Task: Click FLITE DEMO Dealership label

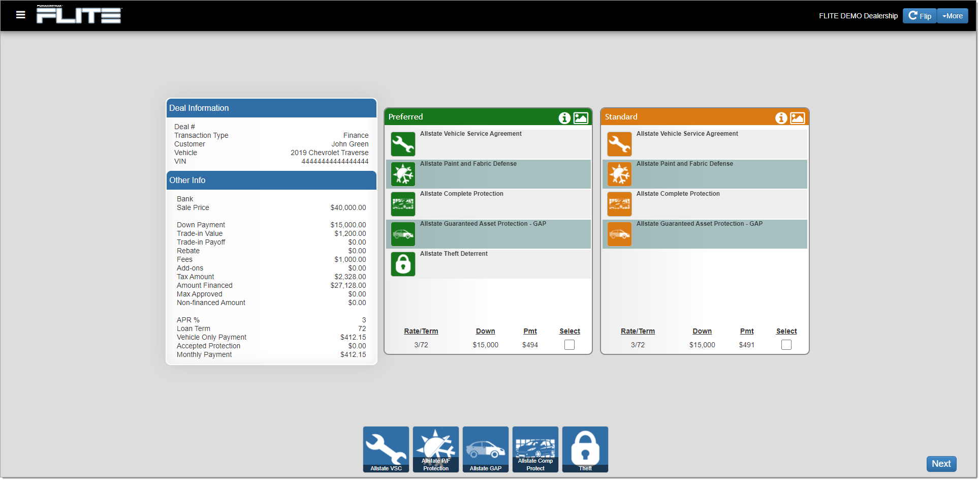Action: click(858, 16)
